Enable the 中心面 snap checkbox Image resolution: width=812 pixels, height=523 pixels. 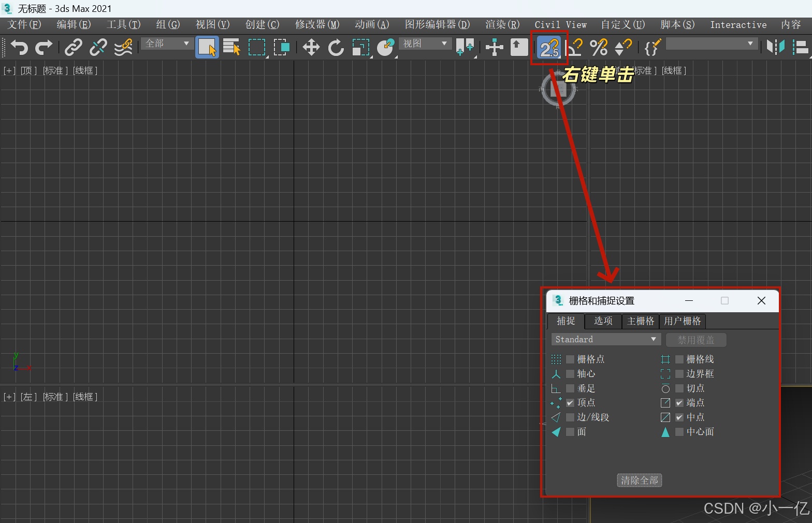(679, 431)
